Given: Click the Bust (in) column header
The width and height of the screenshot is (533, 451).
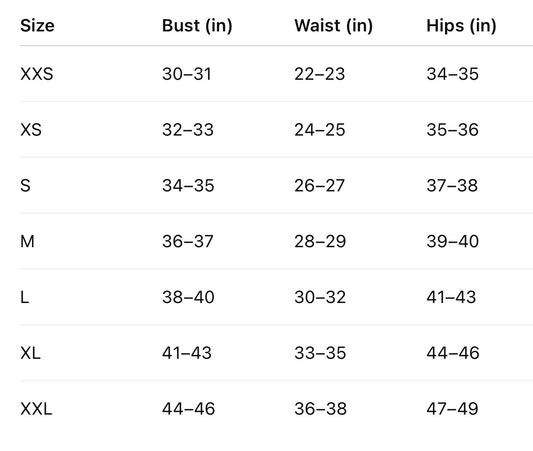Looking at the screenshot, I should tap(197, 26).
